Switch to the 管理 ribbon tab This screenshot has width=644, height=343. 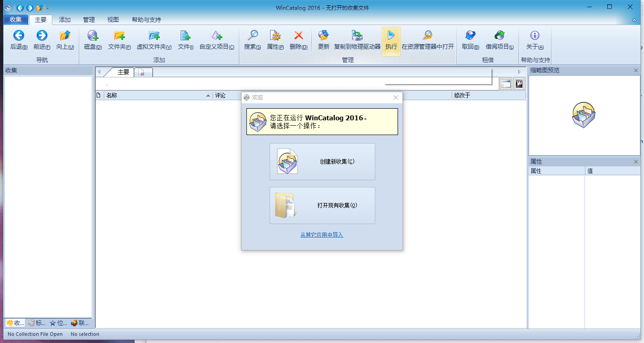coord(89,20)
